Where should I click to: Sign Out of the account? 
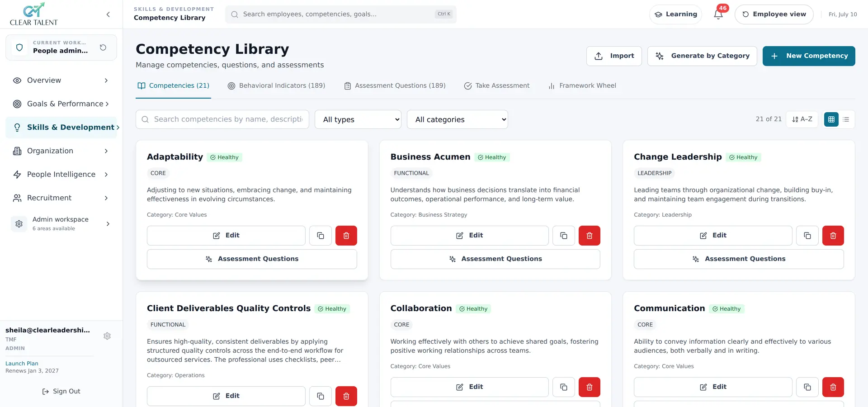point(61,392)
